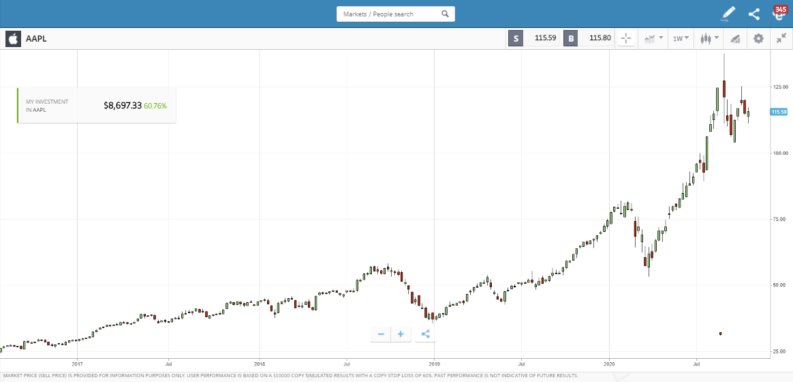Open the candlestick chart type dropdown
Viewport: 793px width, 382px height.
[x=709, y=39]
